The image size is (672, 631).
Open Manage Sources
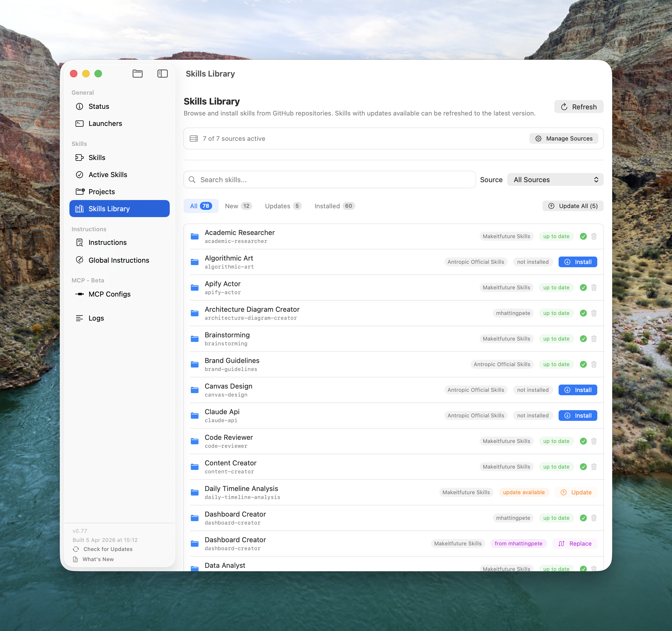click(563, 138)
